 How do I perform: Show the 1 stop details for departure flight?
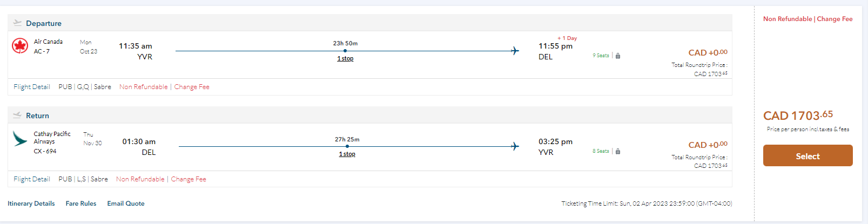click(x=345, y=58)
